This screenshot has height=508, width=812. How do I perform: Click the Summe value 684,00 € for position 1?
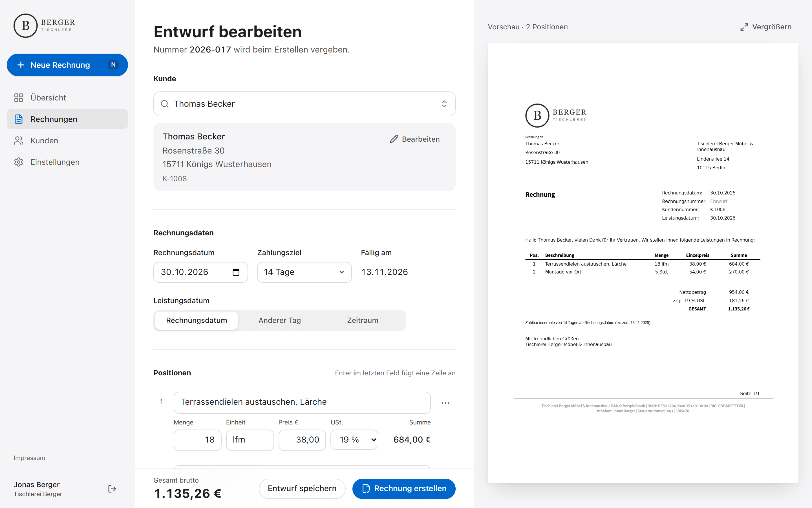(x=412, y=440)
